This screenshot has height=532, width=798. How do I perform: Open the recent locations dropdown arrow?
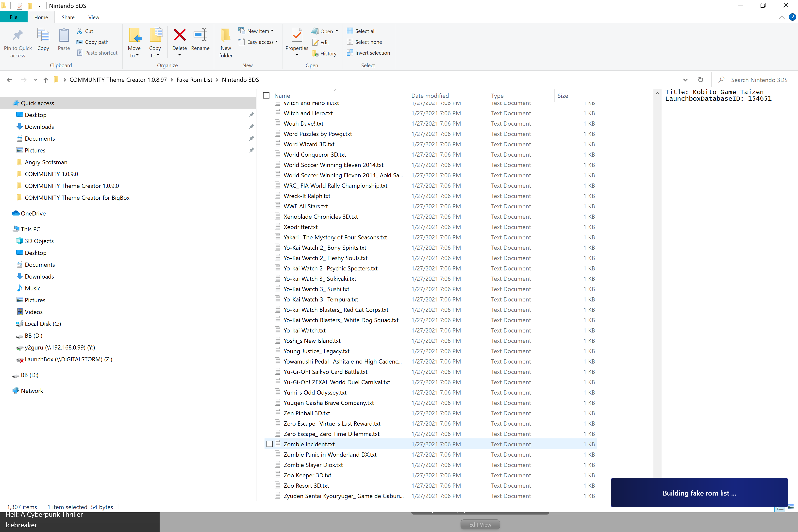coord(35,80)
